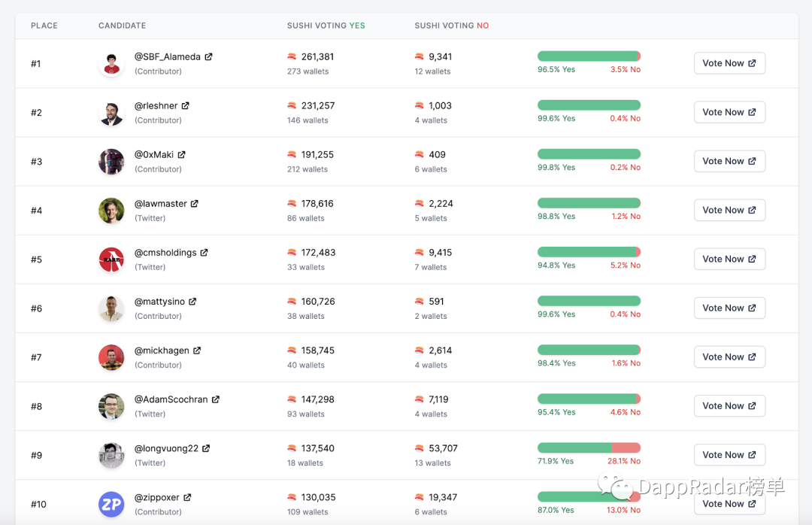Click the '28.1% No' label

624,461
